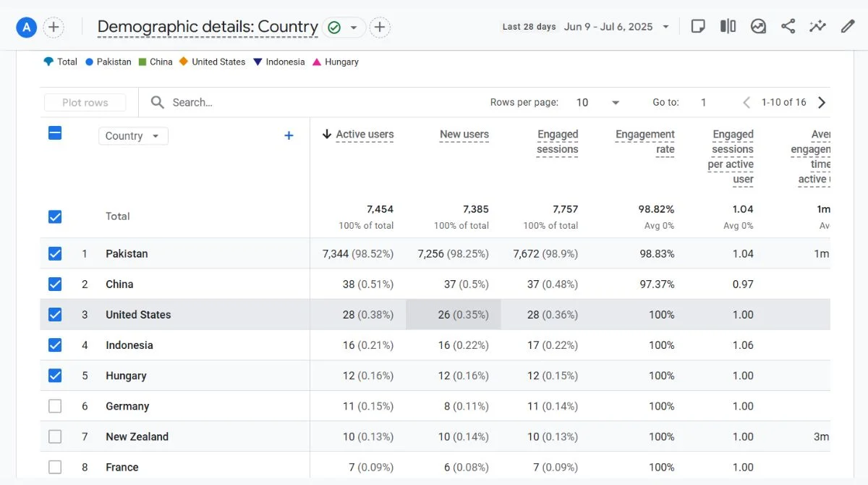Click the France country name
This screenshot has height=485, width=868.
122,467
